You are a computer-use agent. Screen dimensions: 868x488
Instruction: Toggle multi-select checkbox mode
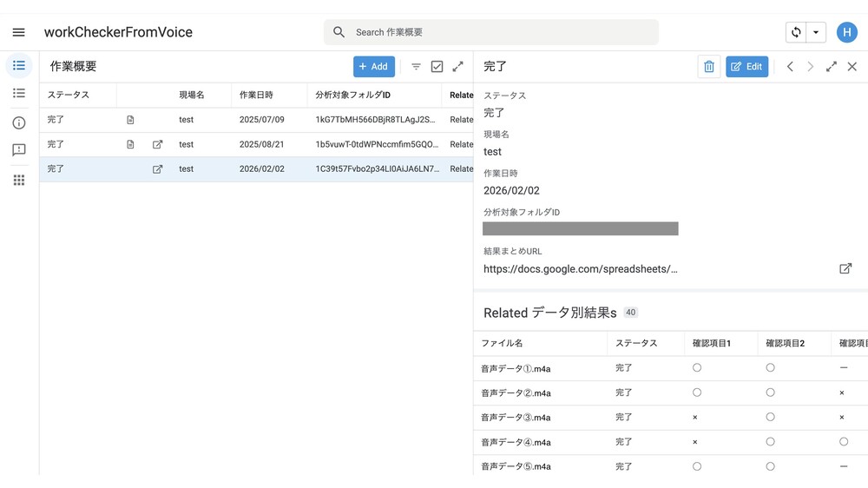[x=437, y=67]
